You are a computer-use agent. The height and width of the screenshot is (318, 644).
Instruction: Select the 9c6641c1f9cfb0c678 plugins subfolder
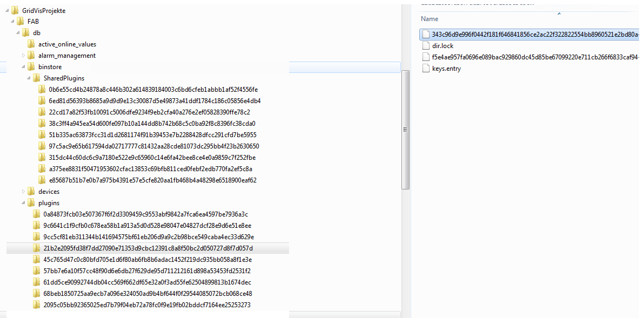click(147, 226)
